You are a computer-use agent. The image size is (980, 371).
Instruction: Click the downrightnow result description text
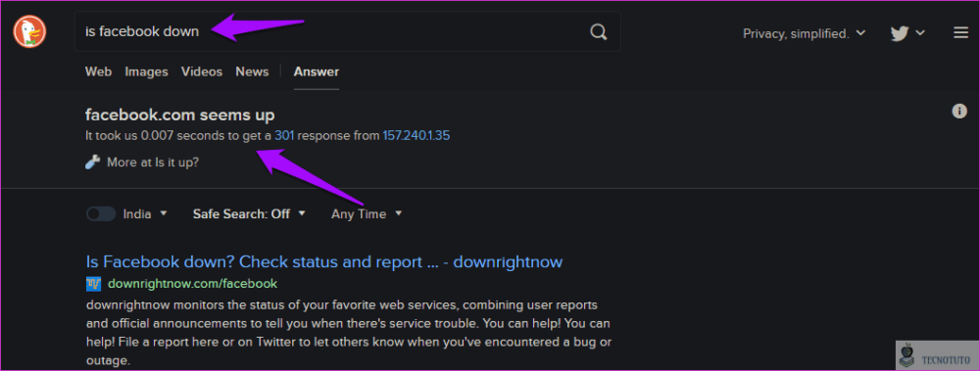coord(348,333)
